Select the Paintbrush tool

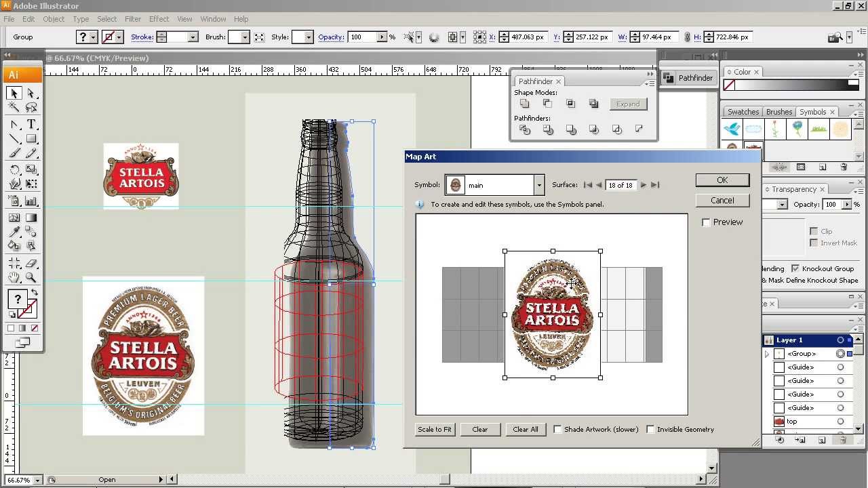point(14,153)
